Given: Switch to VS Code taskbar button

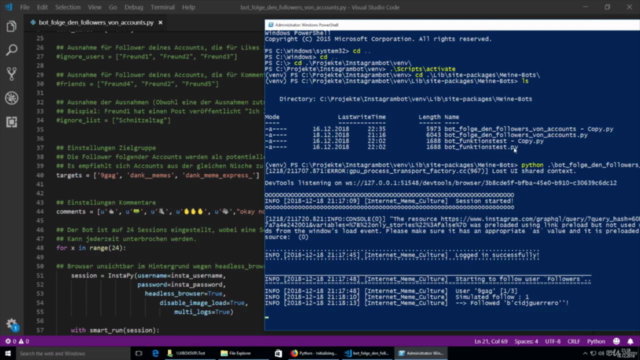Looking at the screenshot, I should pos(367,353).
